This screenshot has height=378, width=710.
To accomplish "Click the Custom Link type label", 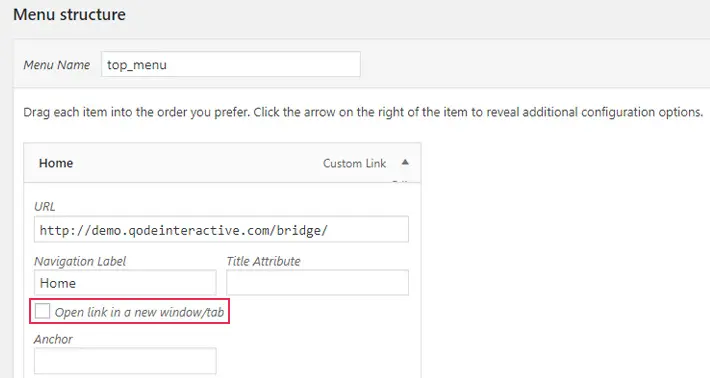I will click(x=354, y=163).
